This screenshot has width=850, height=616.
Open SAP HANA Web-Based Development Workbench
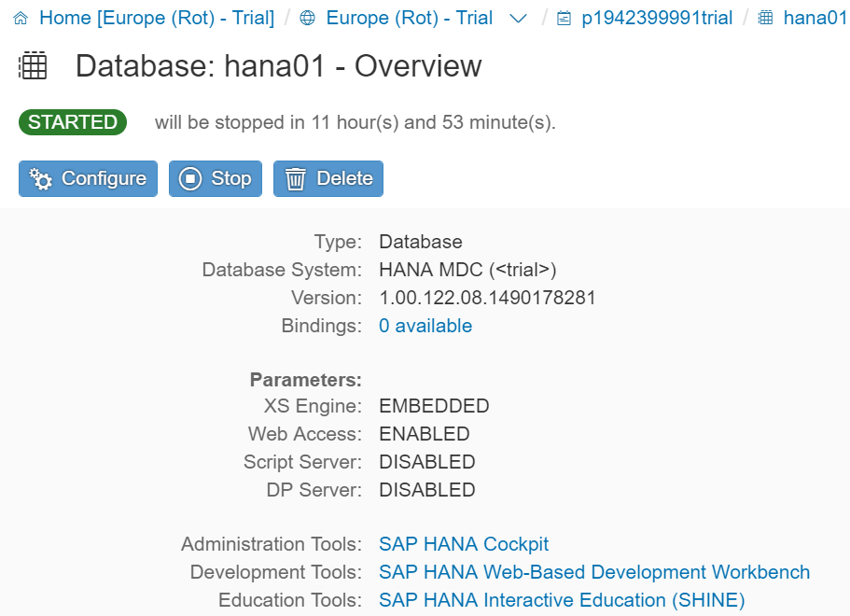pyautogui.click(x=594, y=572)
